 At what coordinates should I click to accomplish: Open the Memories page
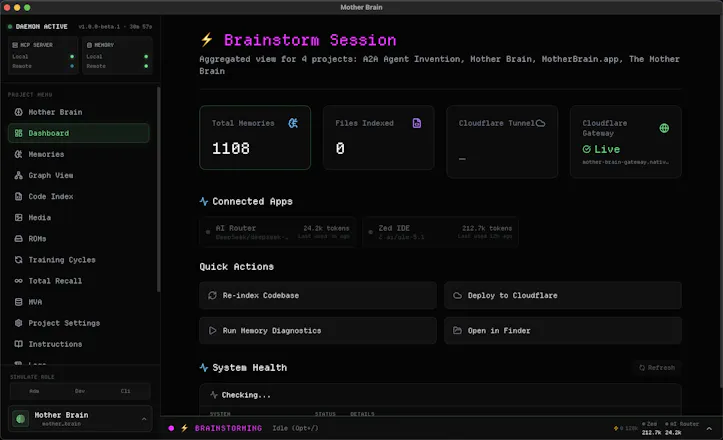[x=78, y=155]
